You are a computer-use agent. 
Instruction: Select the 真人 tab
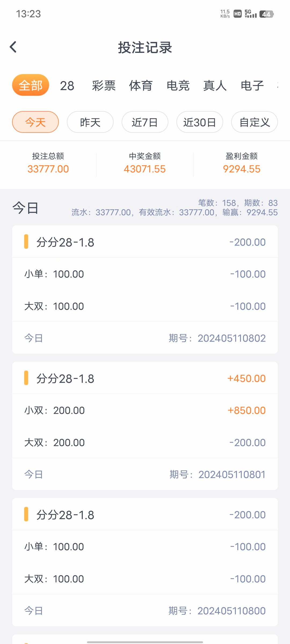(215, 86)
